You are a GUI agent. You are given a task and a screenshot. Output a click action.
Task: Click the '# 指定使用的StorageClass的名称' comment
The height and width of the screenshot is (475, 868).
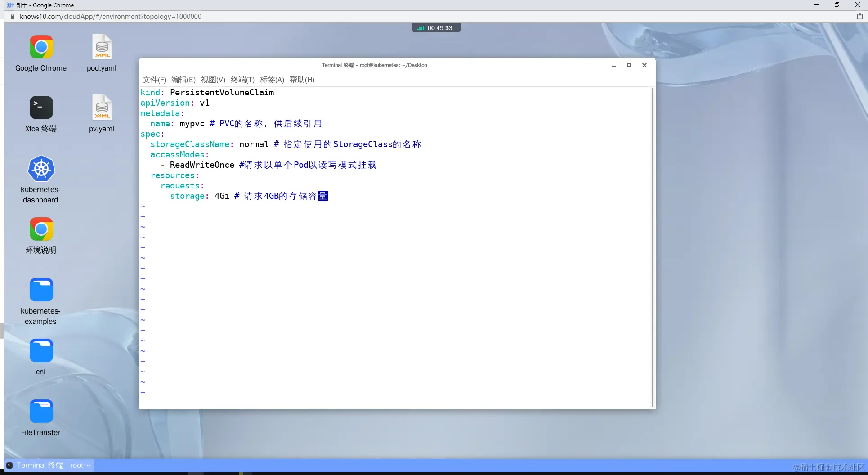click(x=348, y=144)
